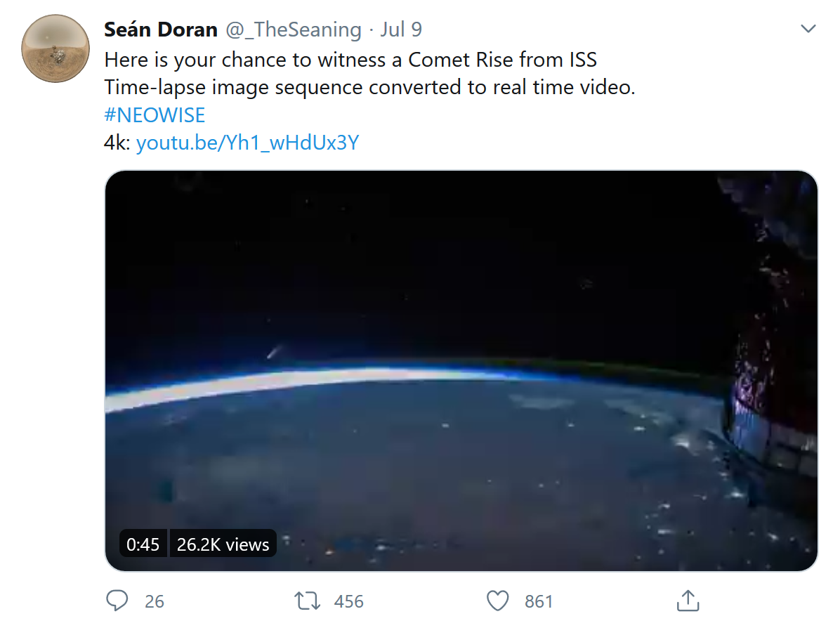This screenshot has height=628, width=840.
Task: Click the reply count 26
Action: coord(155,602)
